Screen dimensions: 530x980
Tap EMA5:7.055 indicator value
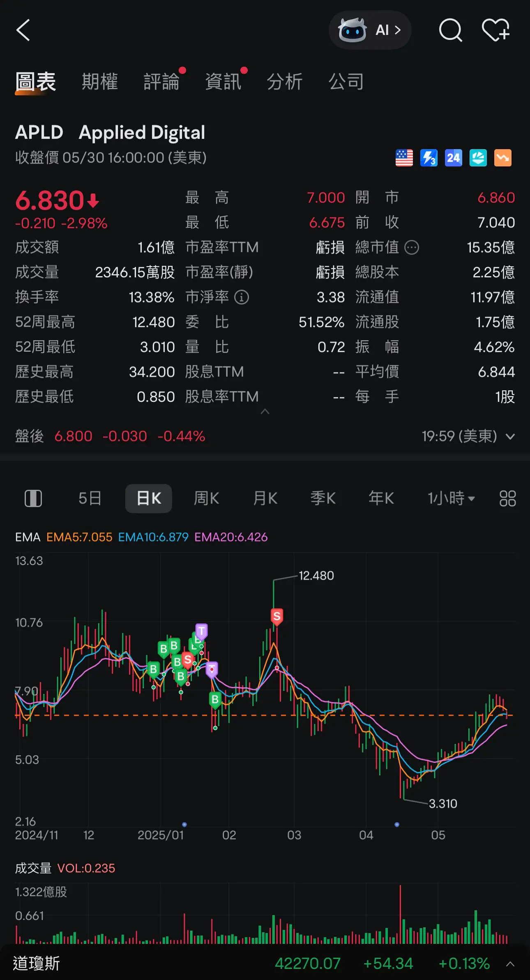(x=79, y=537)
